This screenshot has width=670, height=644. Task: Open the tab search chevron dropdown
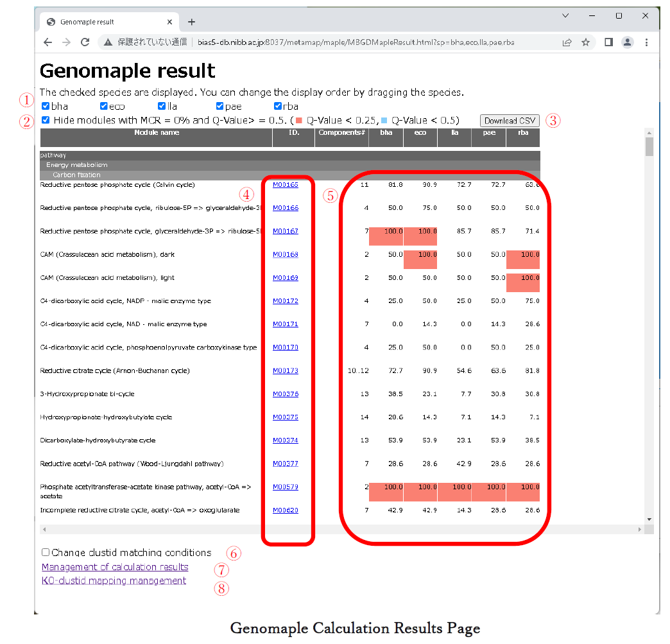tap(565, 15)
